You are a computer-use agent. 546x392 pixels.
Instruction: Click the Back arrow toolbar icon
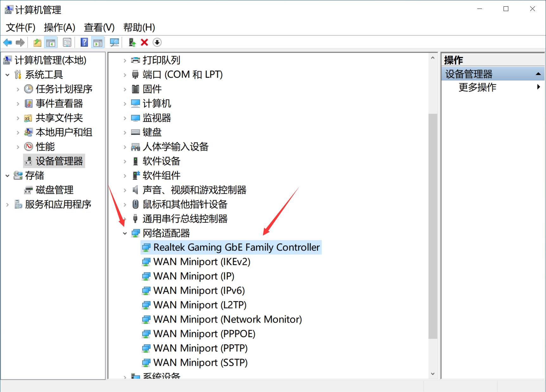[8, 42]
